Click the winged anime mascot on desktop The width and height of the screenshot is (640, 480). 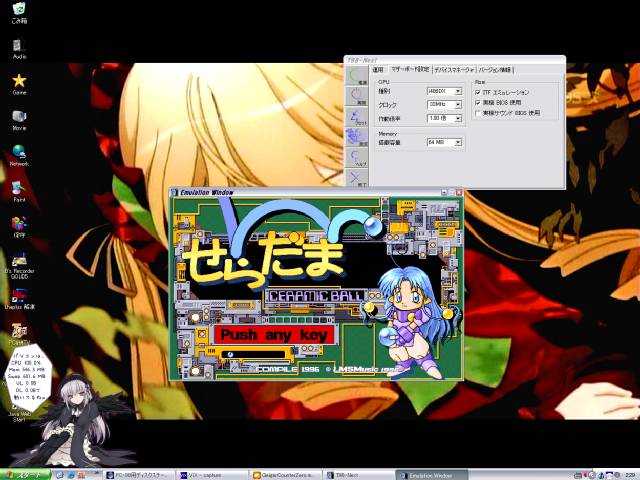(x=76, y=422)
